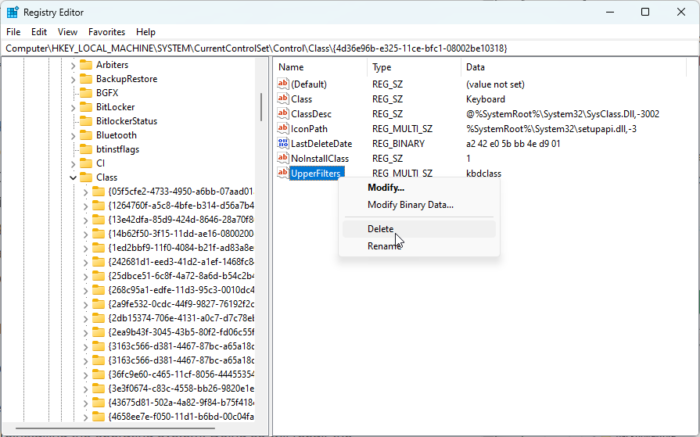Click the {25dbce51-6c8f key folder icon
The image size is (700, 437).
(x=98, y=276)
